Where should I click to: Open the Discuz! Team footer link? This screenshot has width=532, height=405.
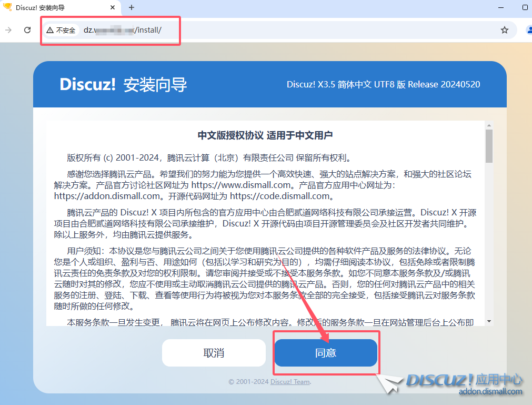coord(290,382)
